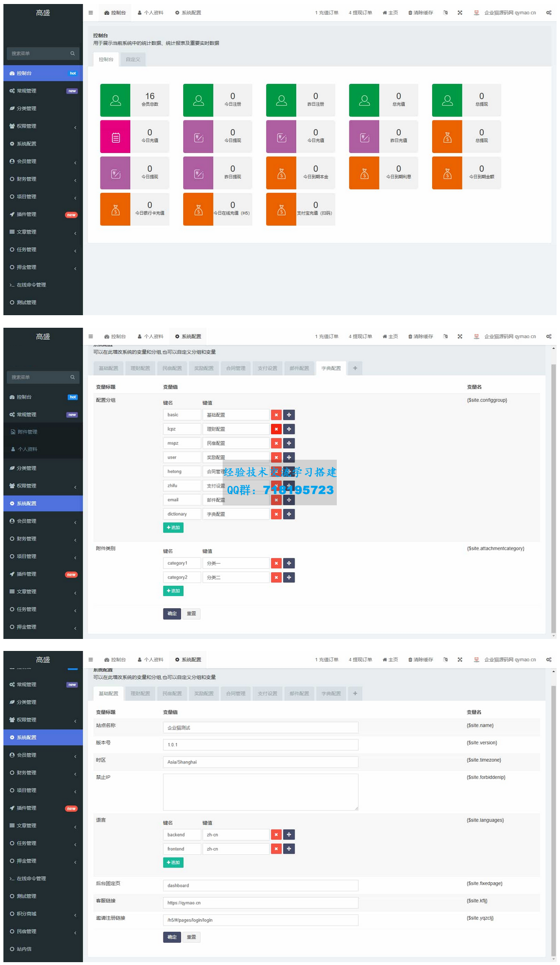Viewport: 560px width, 965px height.
Task: Click the green user icon for 会员总数
Action: click(115, 100)
